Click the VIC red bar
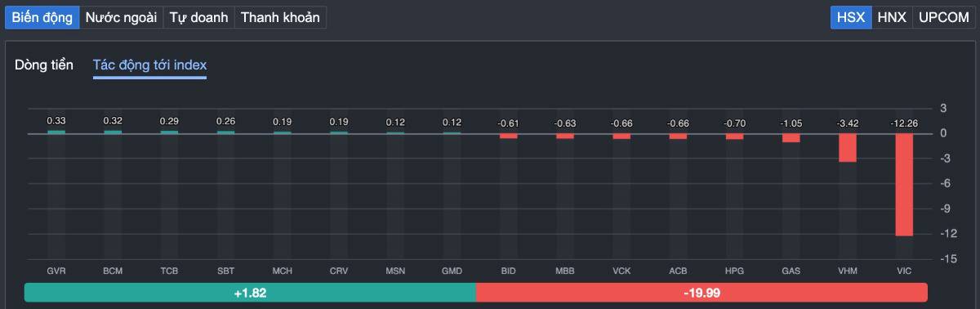980x309 pixels. (x=903, y=185)
